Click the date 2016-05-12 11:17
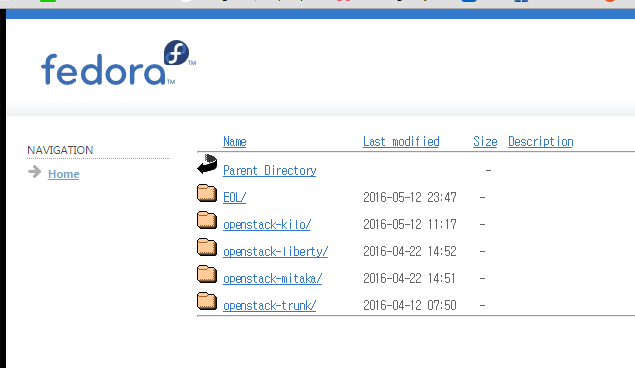 click(x=410, y=224)
